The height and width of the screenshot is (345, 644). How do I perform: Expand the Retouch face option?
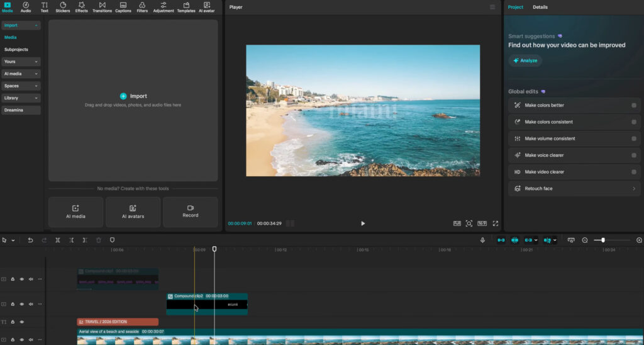[574, 188]
